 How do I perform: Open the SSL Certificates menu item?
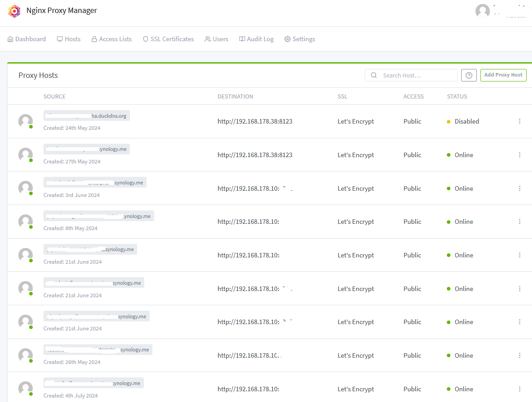pyautogui.click(x=168, y=39)
